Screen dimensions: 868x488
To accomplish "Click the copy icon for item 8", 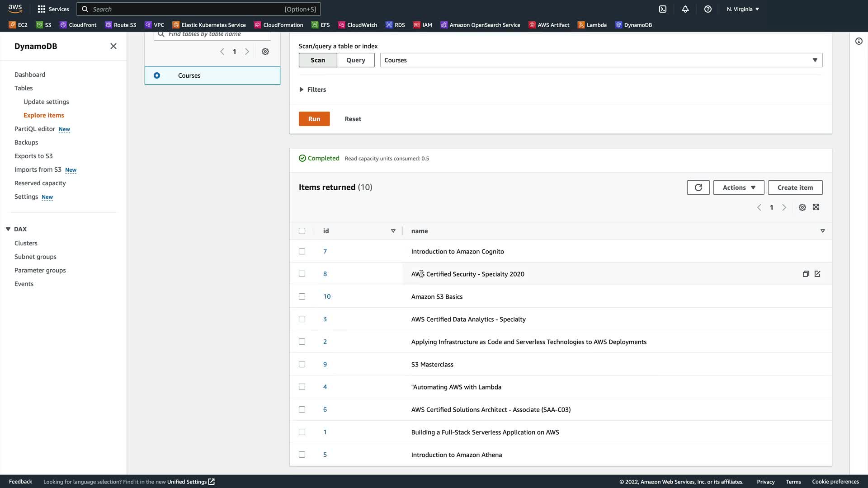I will 806,274.
